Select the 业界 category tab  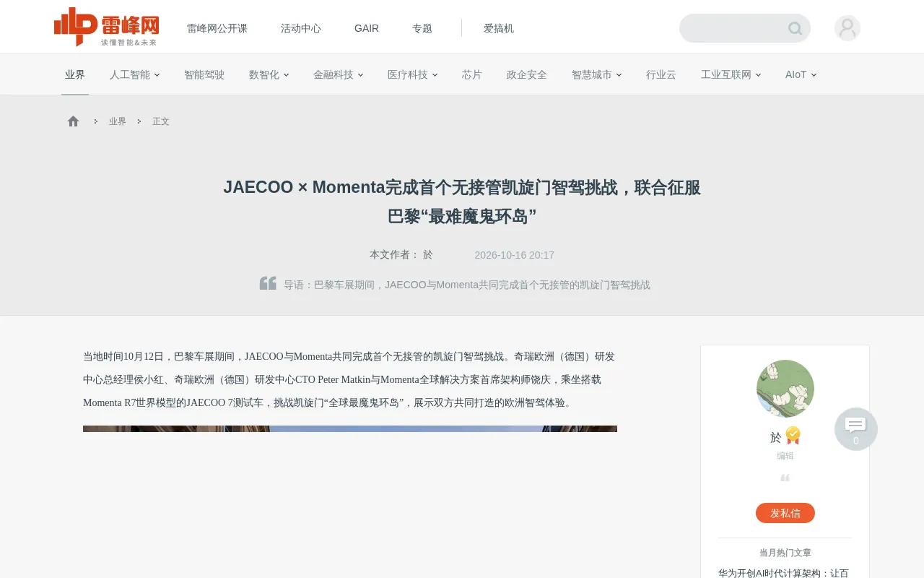[75, 74]
